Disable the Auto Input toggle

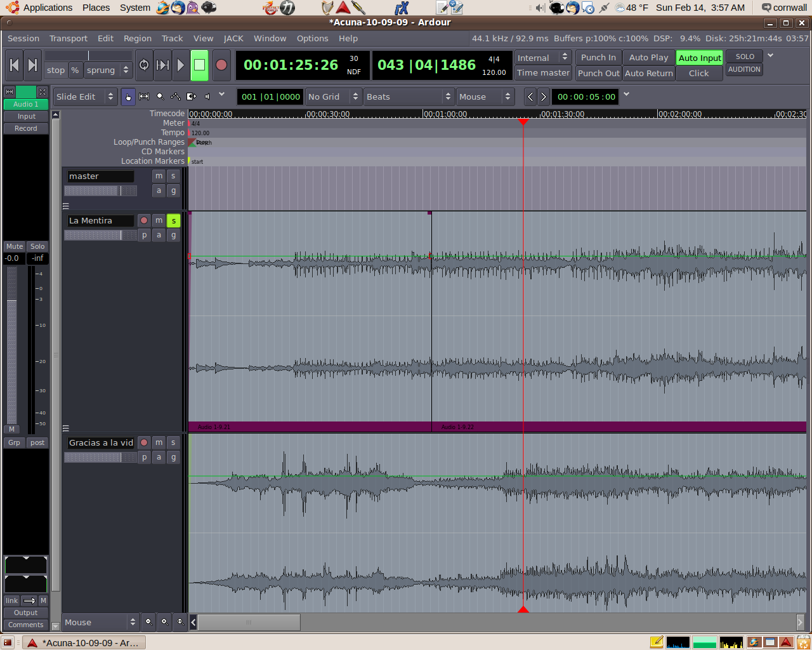699,58
